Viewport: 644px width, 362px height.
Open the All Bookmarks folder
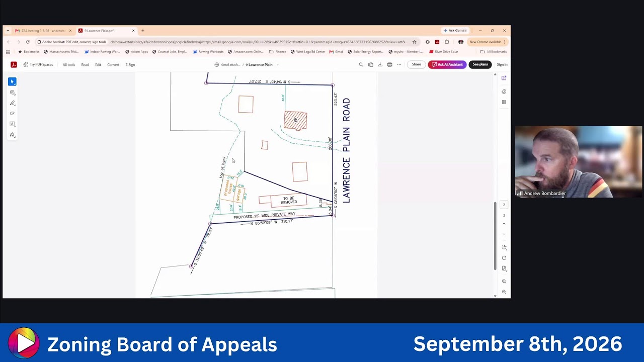coord(494,52)
